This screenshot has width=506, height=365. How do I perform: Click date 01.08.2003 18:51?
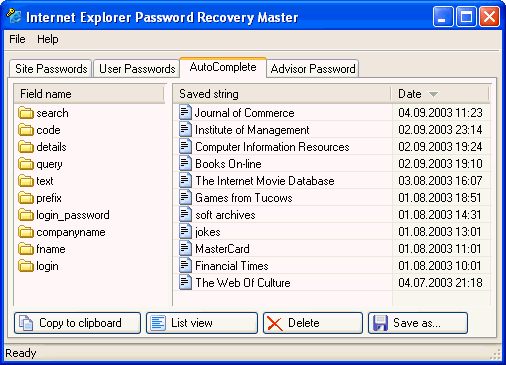click(x=440, y=198)
